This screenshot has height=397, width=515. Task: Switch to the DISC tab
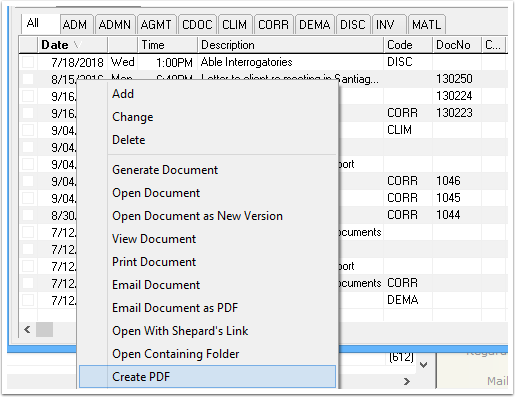[353, 25]
